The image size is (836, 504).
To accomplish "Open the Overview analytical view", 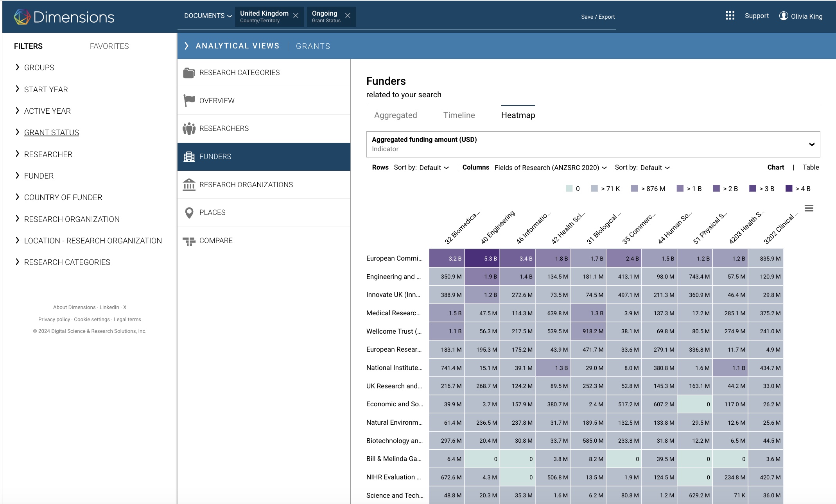I will (x=264, y=100).
